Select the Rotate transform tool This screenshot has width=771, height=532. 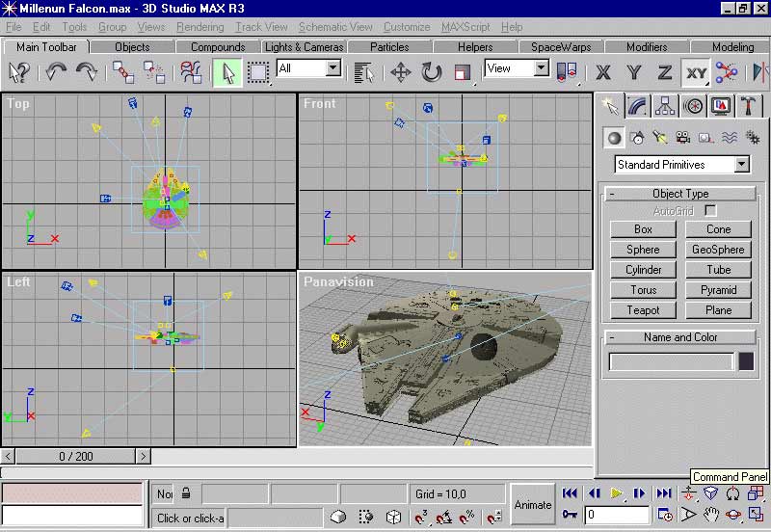click(x=431, y=72)
